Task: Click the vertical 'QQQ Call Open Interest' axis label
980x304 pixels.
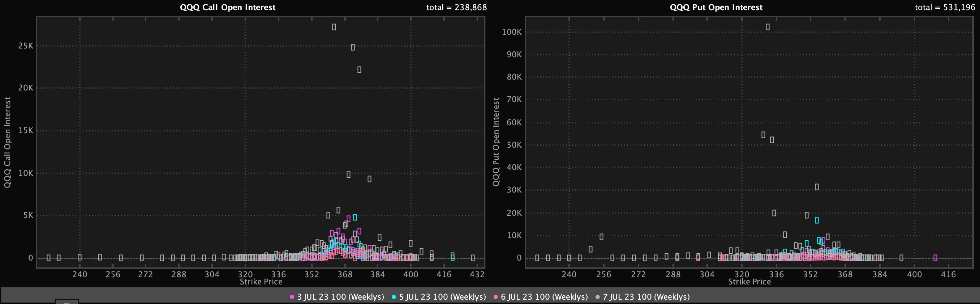Action: pos(7,142)
